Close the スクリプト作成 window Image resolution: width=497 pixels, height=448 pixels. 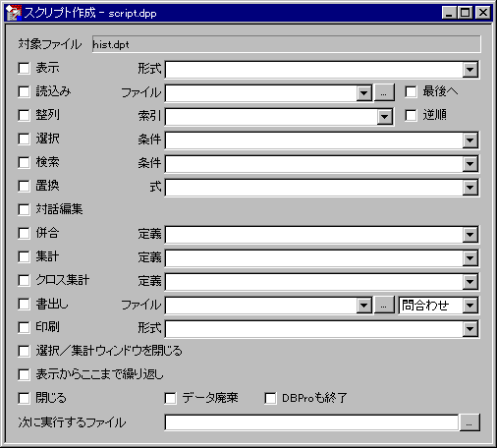pos(483,13)
